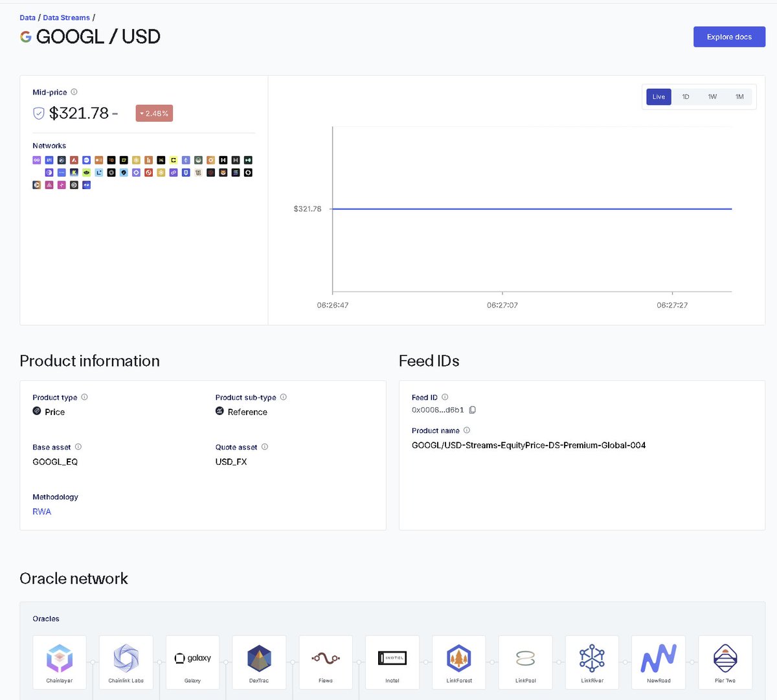Select the purple Polygon network icon
Screen dimensions: 777x700
click(x=174, y=172)
